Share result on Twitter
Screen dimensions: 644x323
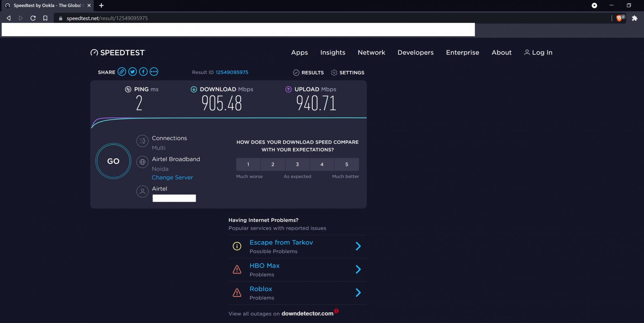coord(132,72)
